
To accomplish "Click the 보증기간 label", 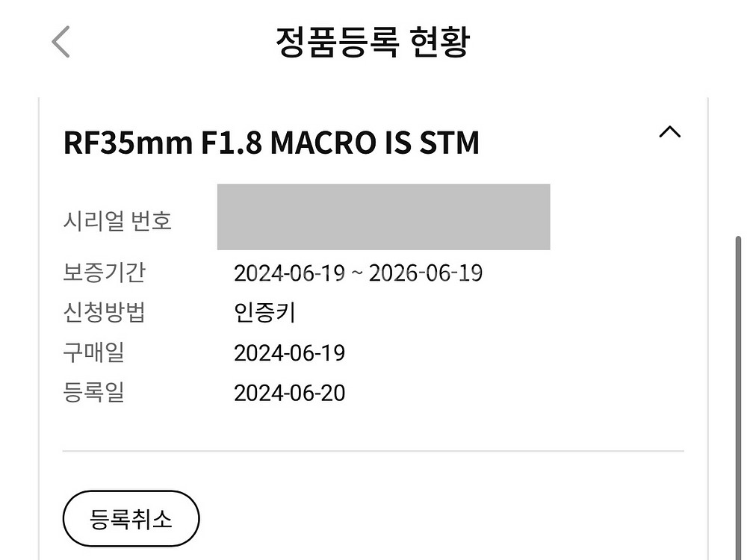I will pyautogui.click(x=105, y=273).
